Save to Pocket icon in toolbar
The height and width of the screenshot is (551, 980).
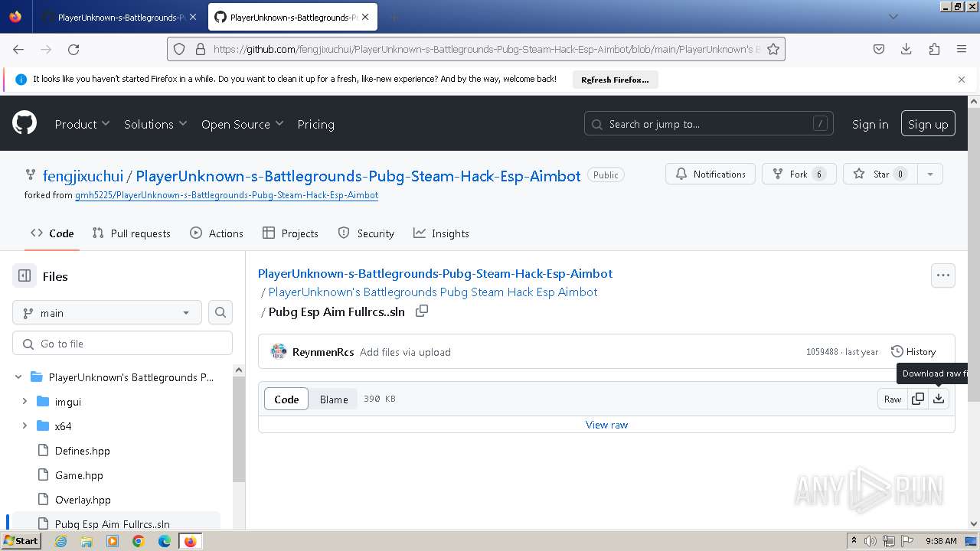(879, 49)
